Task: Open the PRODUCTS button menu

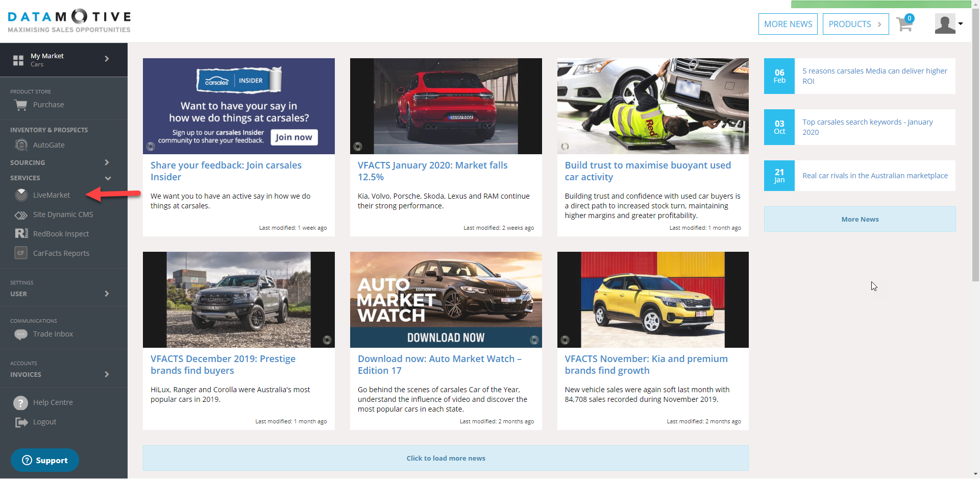Action: click(x=855, y=24)
